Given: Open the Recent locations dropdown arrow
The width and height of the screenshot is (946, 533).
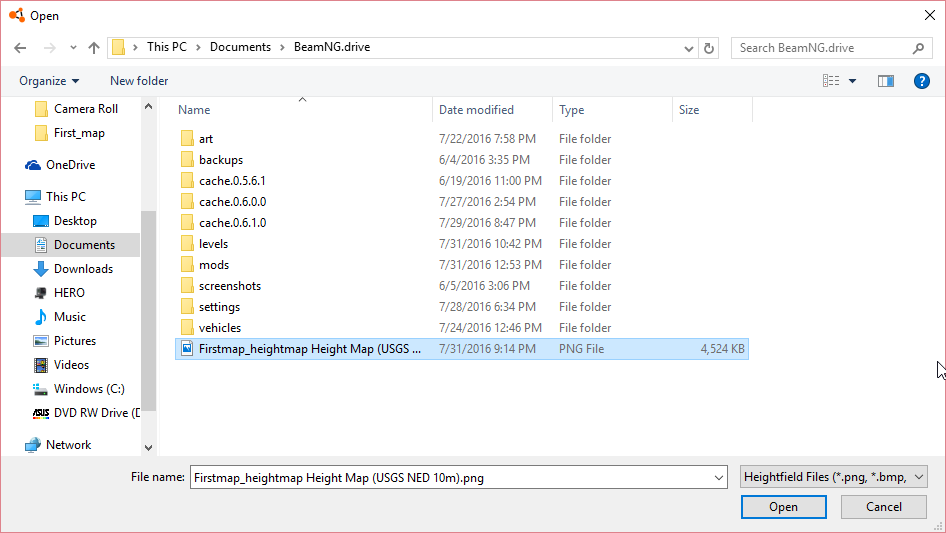Looking at the screenshot, I should (x=73, y=48).
